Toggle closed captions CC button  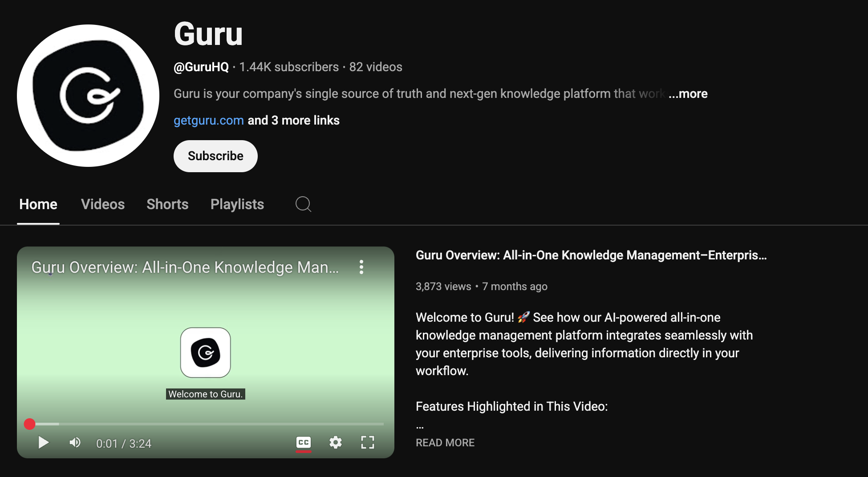click(x=304, y=443)
